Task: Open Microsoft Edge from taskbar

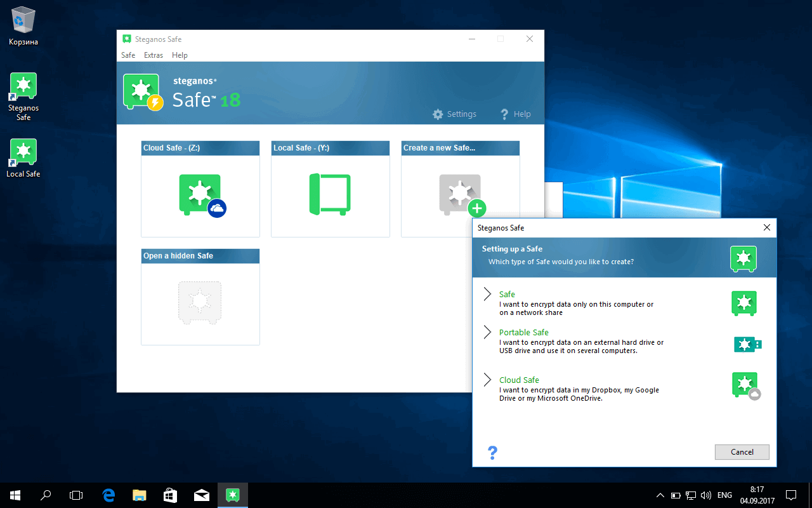Action: (x=109, y=495)
